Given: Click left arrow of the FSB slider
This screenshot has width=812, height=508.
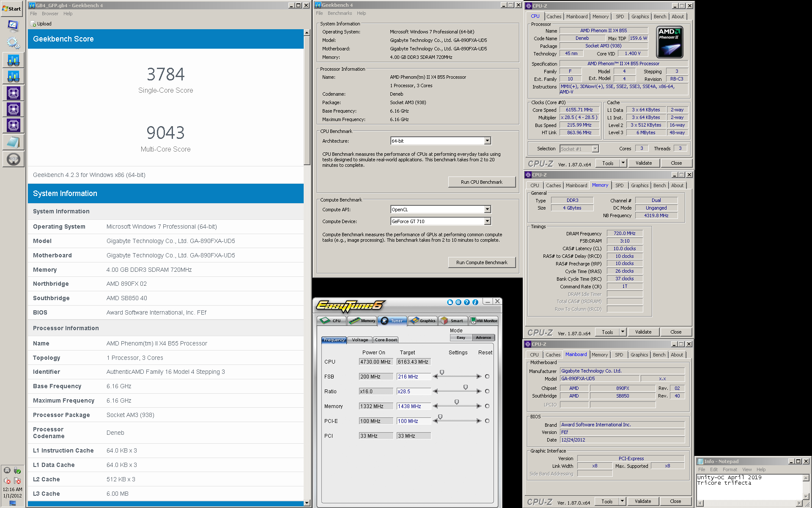Looking at the screenshot, I should click(x=435, y=376).
